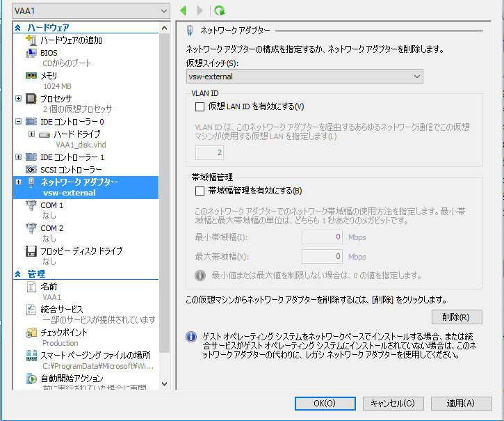The width and height of the screenshot is (504, 421).
Task: Click the 最小帯域幅 input field
Action: (323, 237)
